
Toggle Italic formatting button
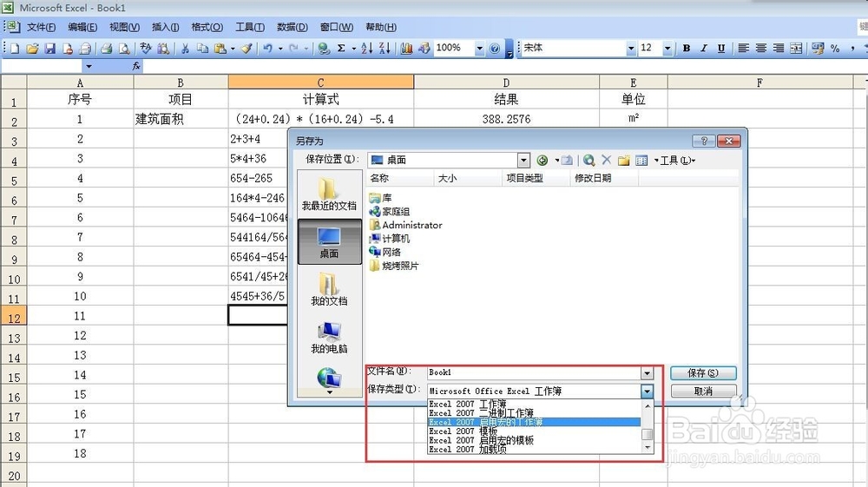[704, 49]
